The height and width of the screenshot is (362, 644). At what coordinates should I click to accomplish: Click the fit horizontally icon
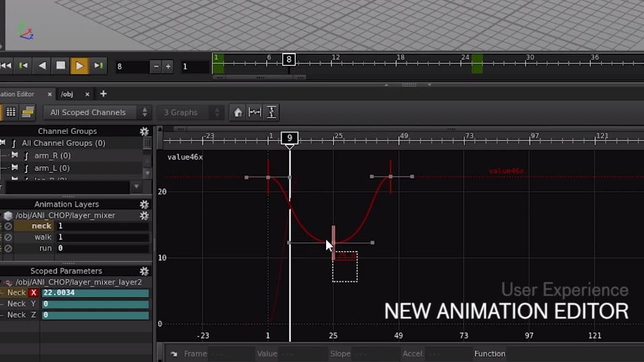pyautogui.click(x=255, y=112)
